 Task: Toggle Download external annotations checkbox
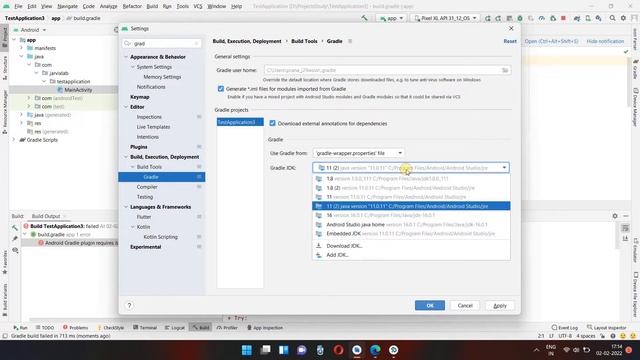click(272, 123)
